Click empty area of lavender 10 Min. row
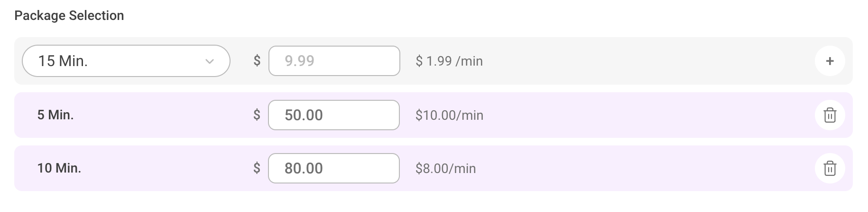868x212 pixels. tap(640, 168)
